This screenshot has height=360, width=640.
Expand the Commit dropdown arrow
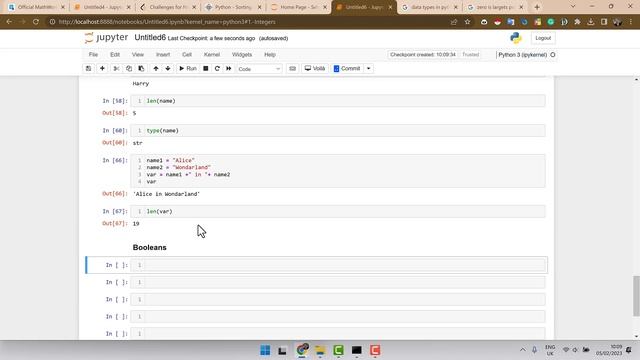[369, 69]
